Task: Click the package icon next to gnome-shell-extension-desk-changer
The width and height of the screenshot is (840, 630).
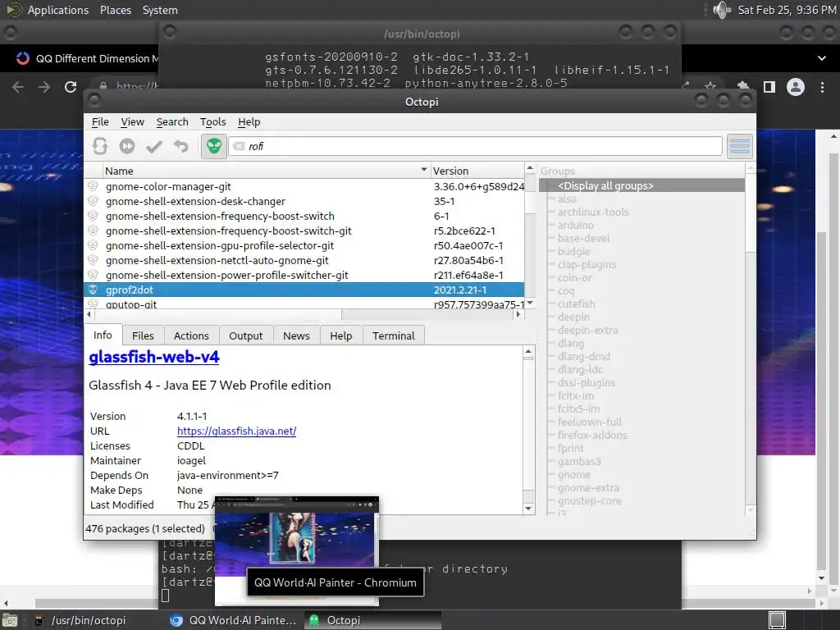Action: 94,202
